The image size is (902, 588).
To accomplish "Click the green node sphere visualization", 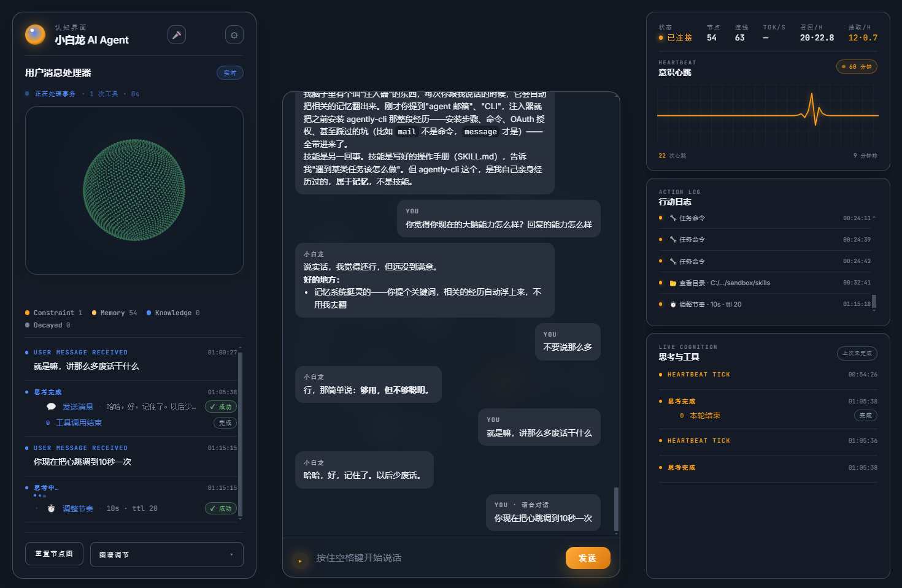I will click(x=134, y=190).
